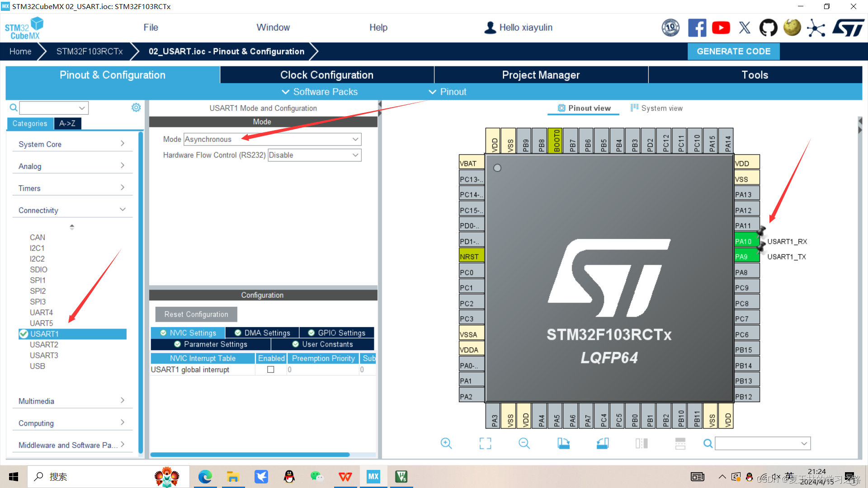
Task: Click the Facebook icon in the header
Action: pyautogui.click(x=697, y=28)
